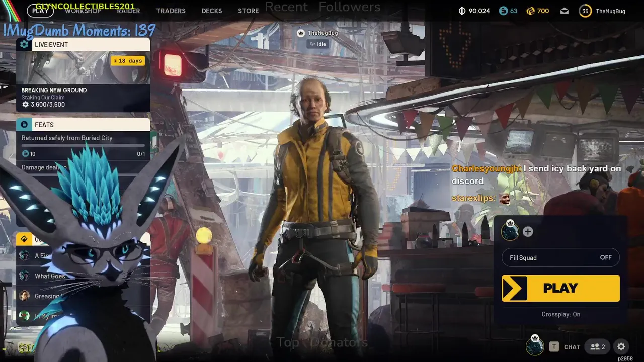Click the 0/1 feat progress counter
644x362 pixels.
141,154
